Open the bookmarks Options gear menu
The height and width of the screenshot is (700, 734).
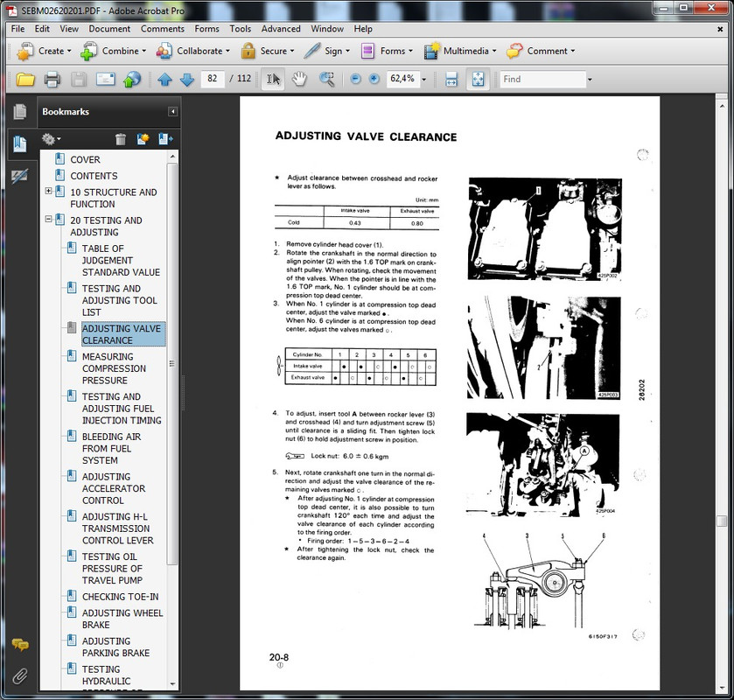51,139
